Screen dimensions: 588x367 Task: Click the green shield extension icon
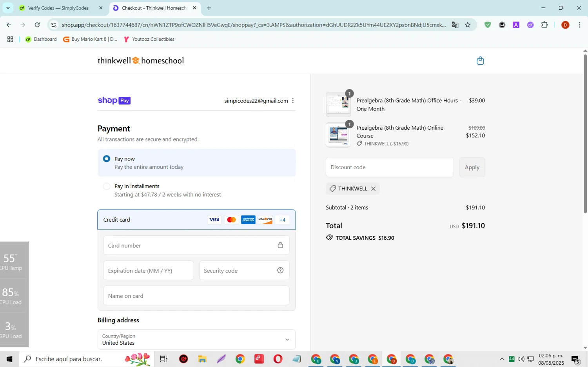[x=488, y=25]
